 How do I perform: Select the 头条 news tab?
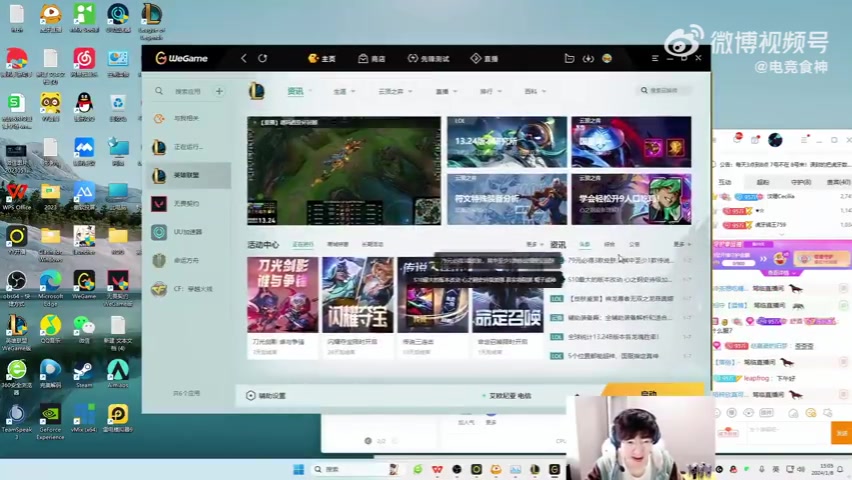[x=585, y=245]
